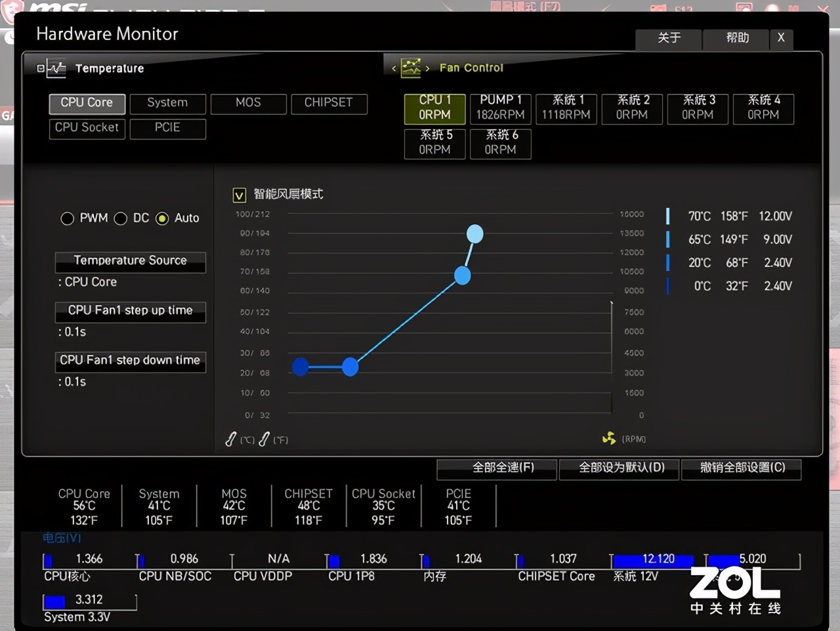Open the CPU Fan1 step up time setting

(131, 312)
